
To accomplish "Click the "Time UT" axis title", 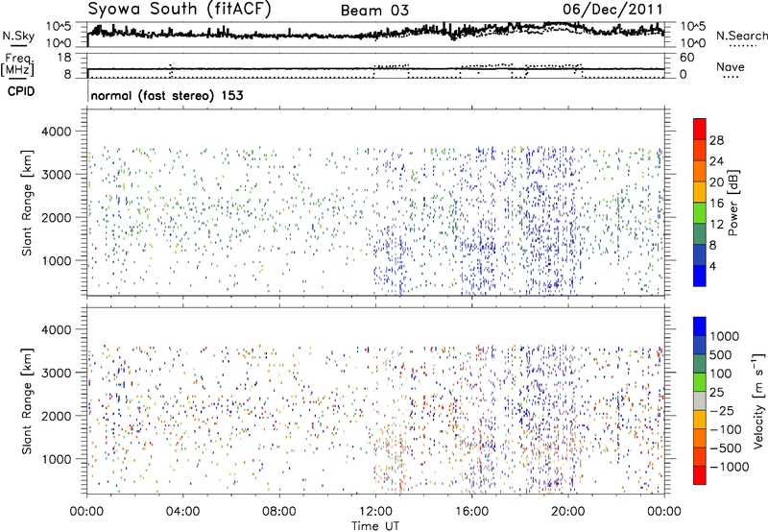I will (375, 526).
